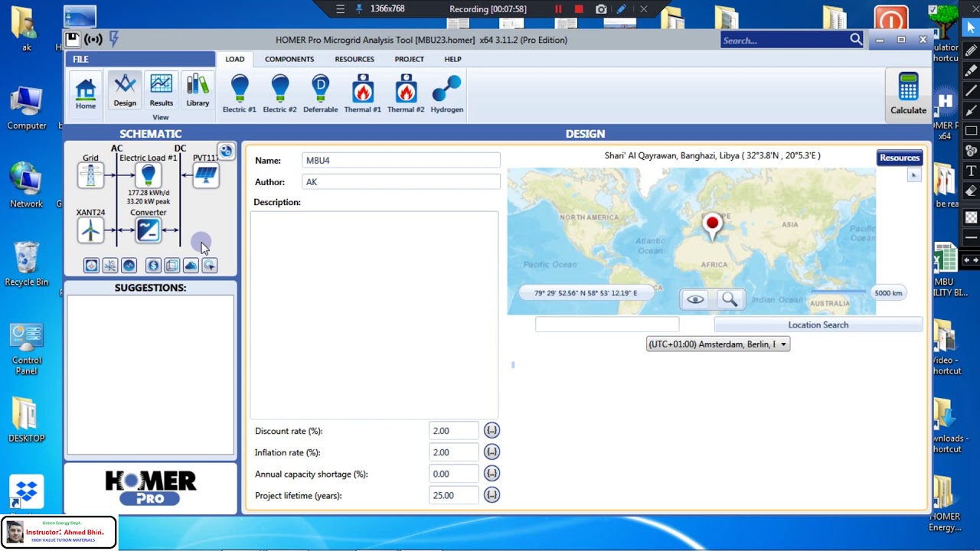The image size is (980, 551).
Task: Click the cursor-select icon below schematic
Action: click(209, 266)
